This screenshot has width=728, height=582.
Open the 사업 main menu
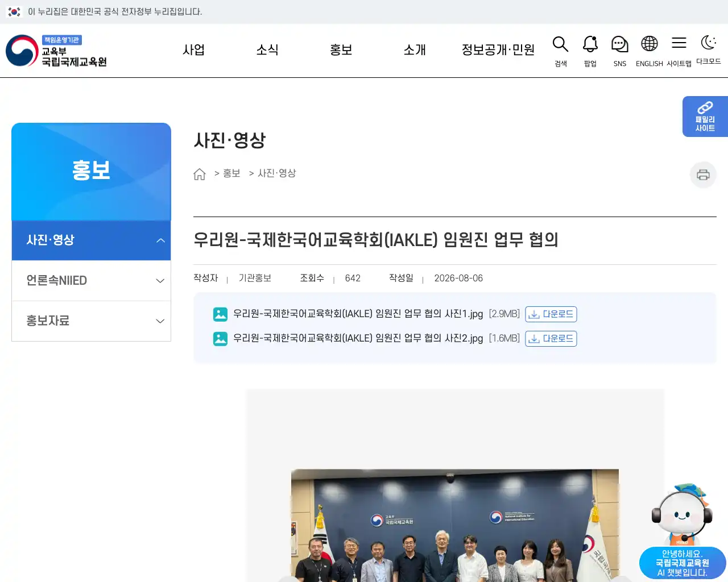tap(194, 50)
